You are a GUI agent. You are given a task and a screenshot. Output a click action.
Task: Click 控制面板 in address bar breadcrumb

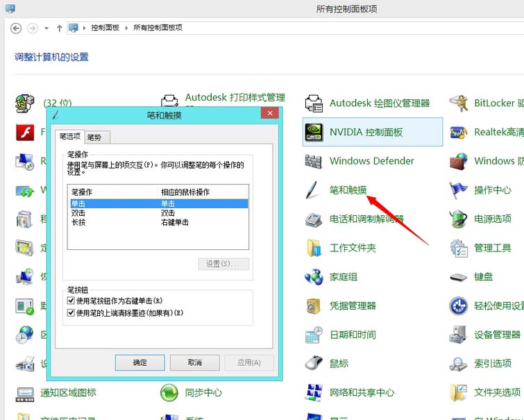click(105, 28)
